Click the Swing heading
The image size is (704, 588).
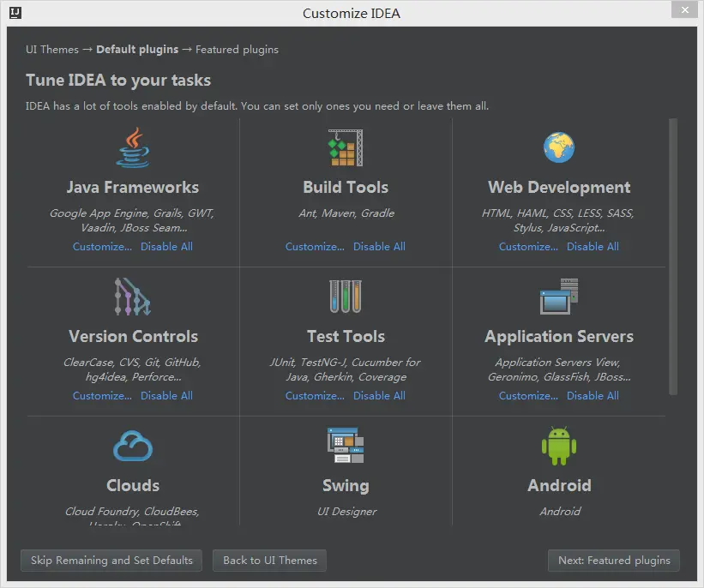coord(346,486)
